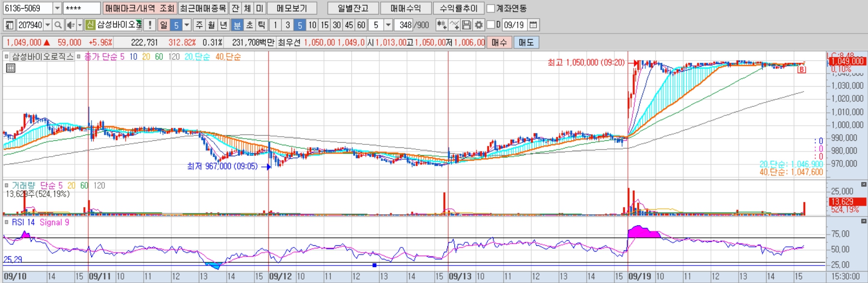The image size is (868, 283).
Task: Select the 체 tab
Action: pos(247,8)
